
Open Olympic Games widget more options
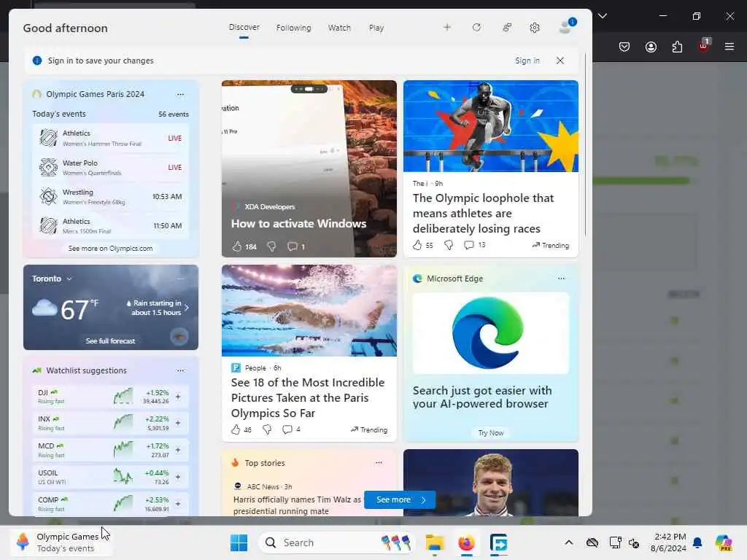click(x=181, y=94)
